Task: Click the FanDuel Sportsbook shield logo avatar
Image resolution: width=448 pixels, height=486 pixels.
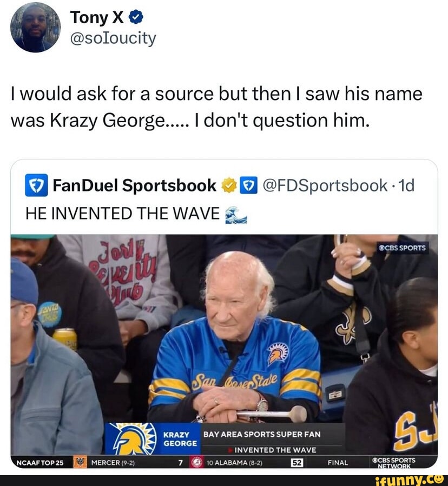Action: (x=36, y=185)
